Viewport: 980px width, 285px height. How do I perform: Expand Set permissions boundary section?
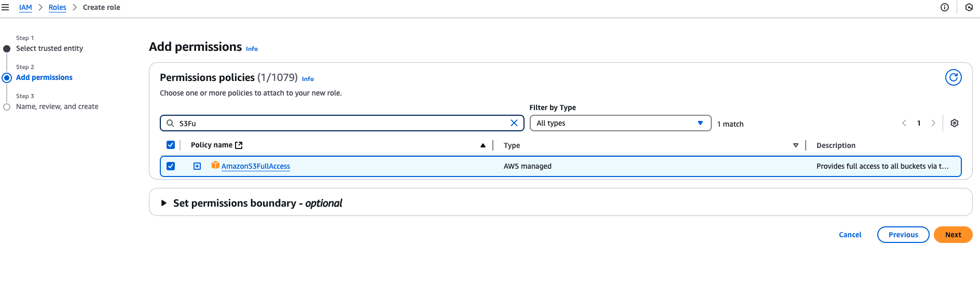point(163,203)
